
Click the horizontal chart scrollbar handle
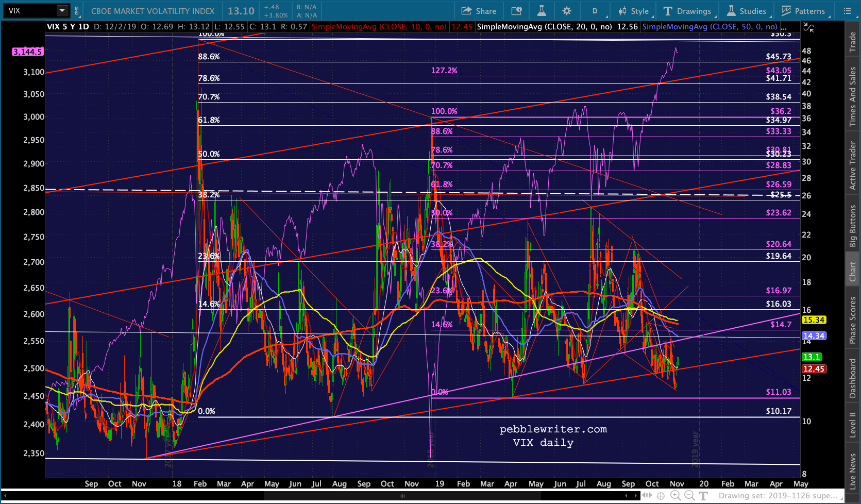pyautogui.click(x=402, y=496)
